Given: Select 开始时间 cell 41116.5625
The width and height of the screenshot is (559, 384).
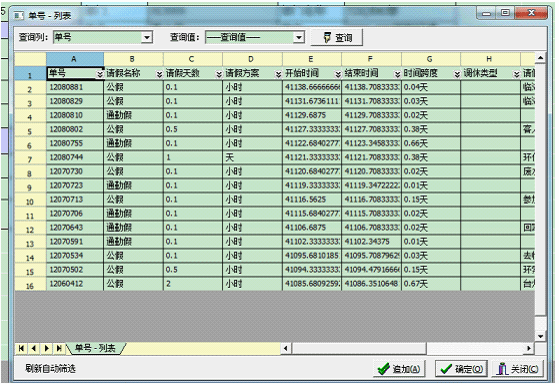Looking at the screenshot, I should (x=312, y=199).
